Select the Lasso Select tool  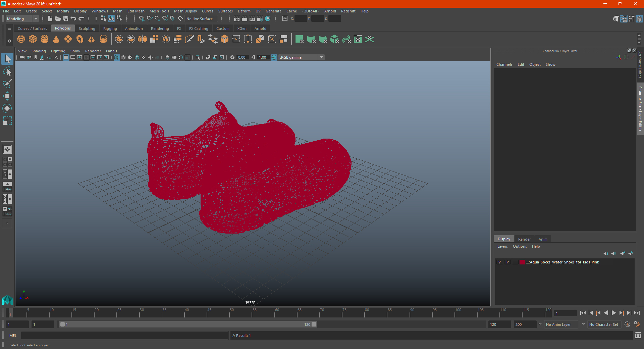[7, 71]
